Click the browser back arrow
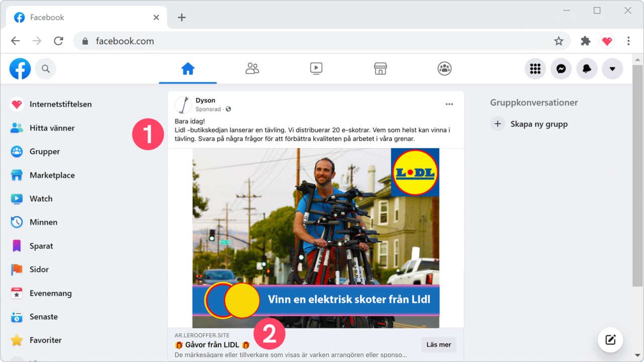 click(16, 41)
